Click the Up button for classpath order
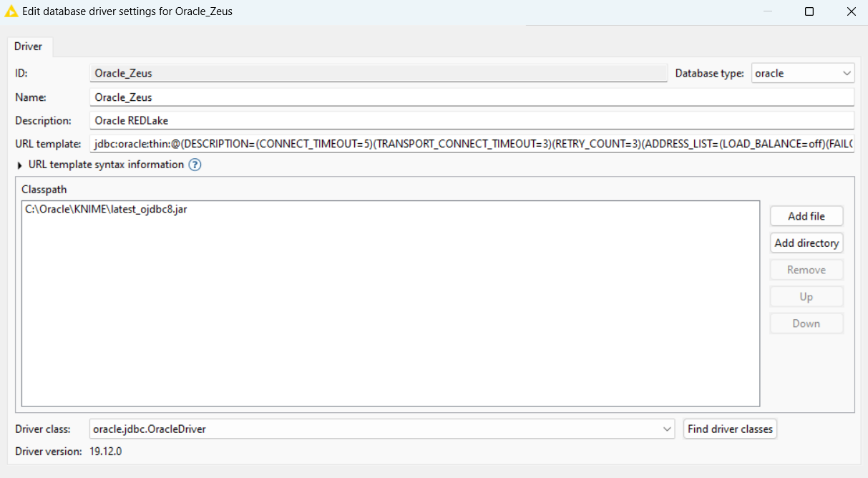 pyautogui.click(x=806, y=297)
